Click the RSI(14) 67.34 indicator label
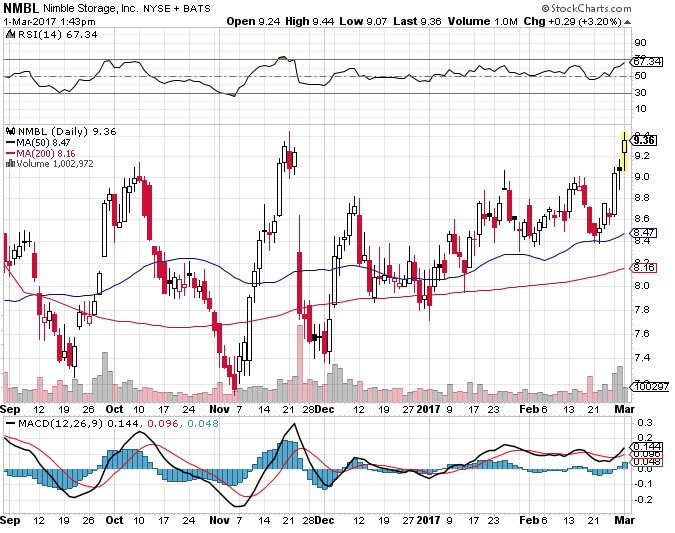This screenshot has width=675, height=533. click(56, 34)
